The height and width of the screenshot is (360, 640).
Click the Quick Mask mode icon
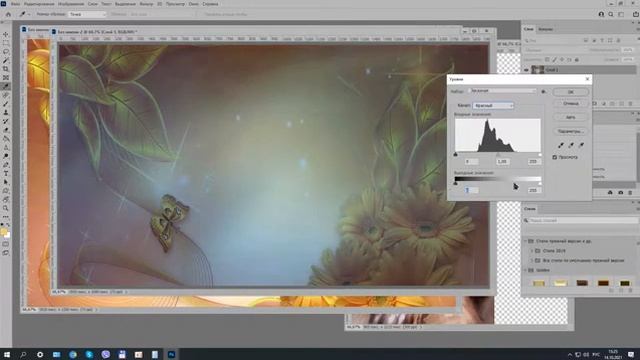(6, 244)
